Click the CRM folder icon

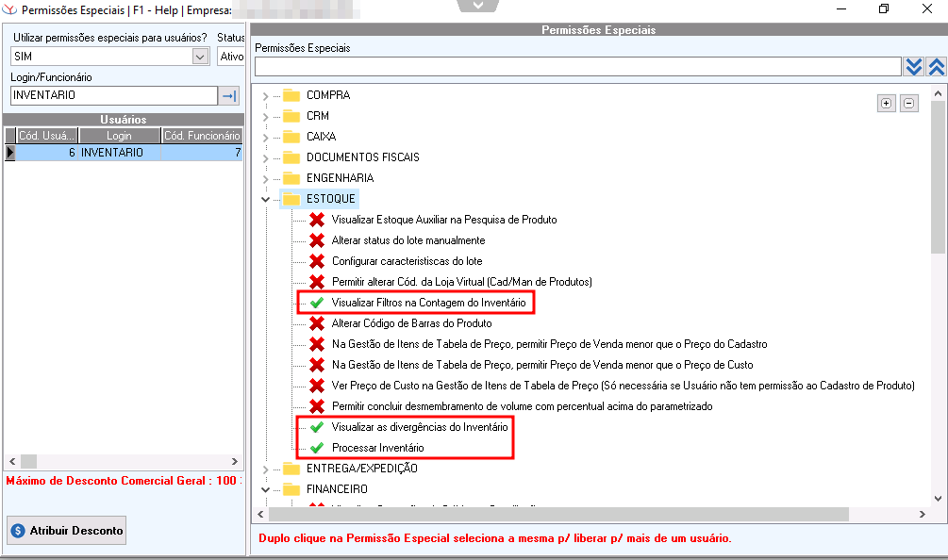tap(291, 116)
